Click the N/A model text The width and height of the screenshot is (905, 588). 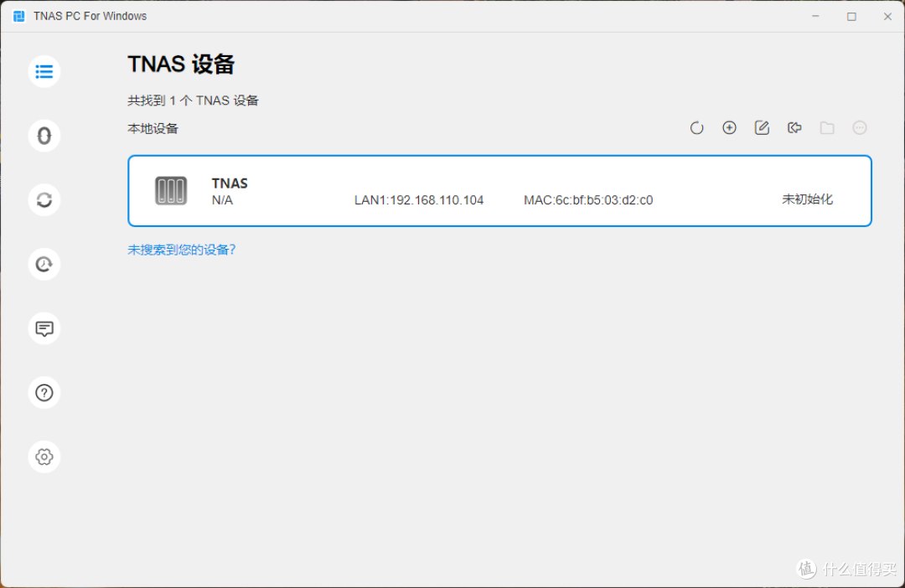tap(222, 200)
